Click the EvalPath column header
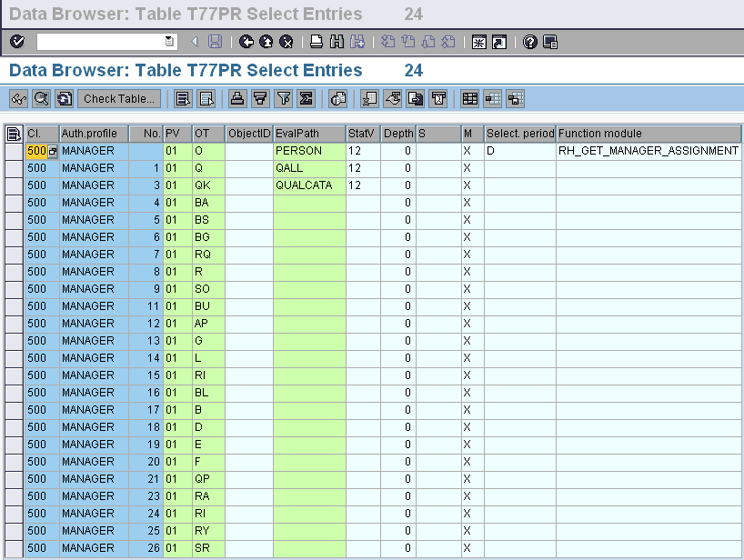The width and height of the screenshot is (744, 560). 309,134
